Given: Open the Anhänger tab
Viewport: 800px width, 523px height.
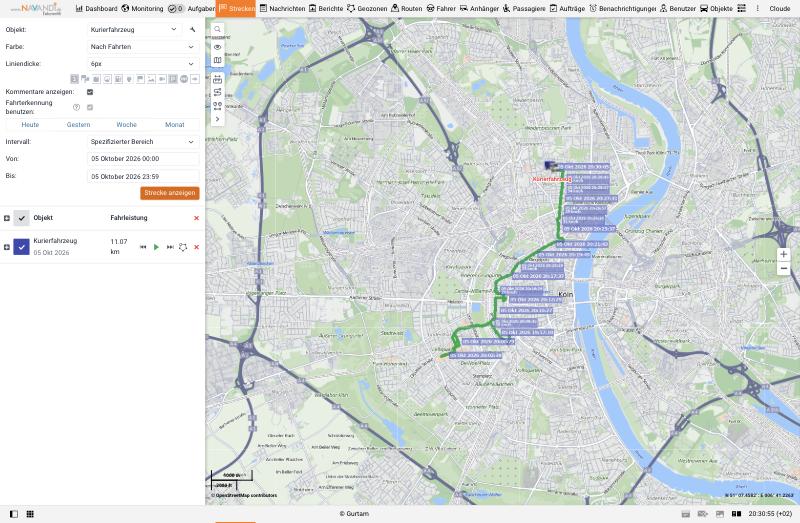Looking at the screenshot, I should point(480,9).
